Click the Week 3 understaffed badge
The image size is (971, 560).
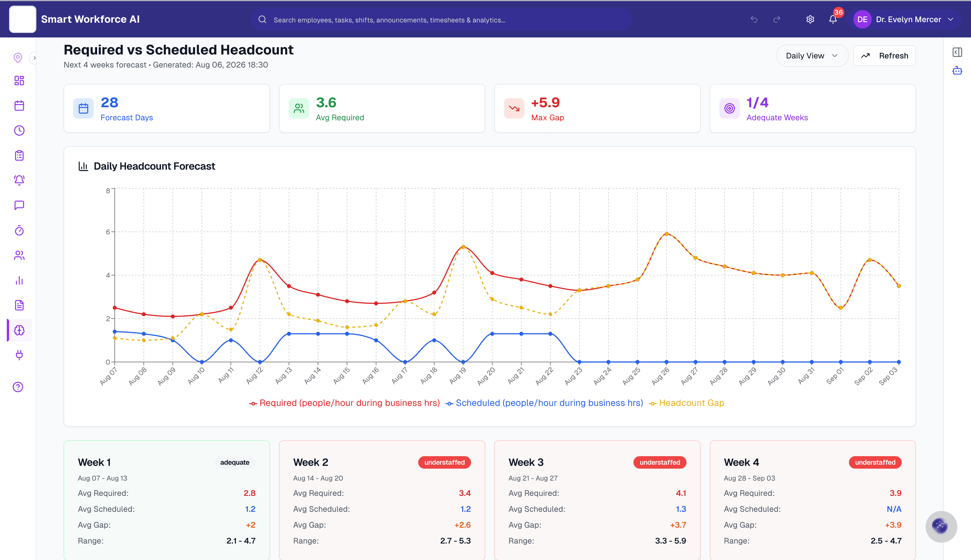660,462
